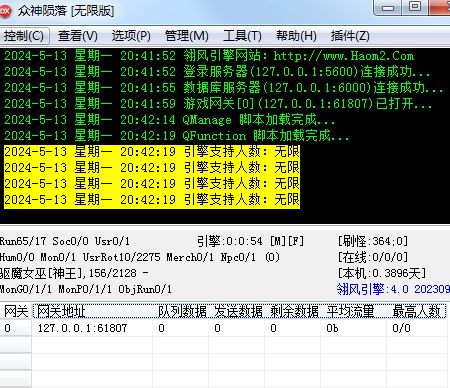Screen dimensions: 450x388
Task: Click the [本机:0.3896天] status text
Action: pos(382,273)
